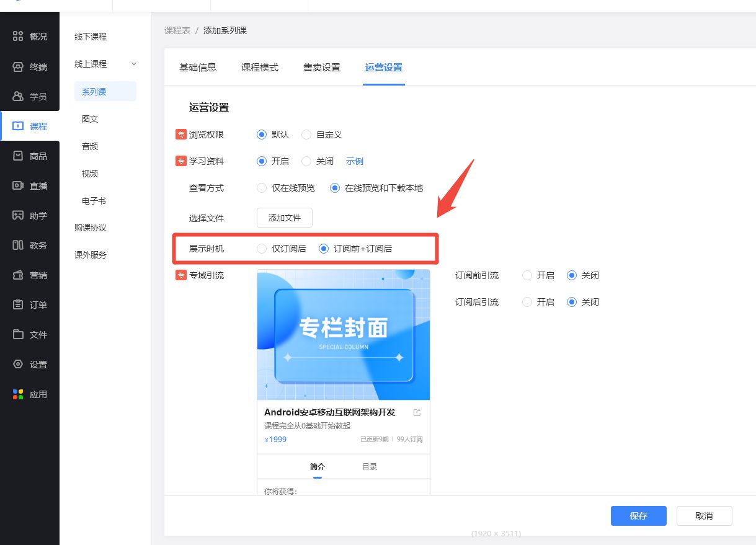Image resolution: width=756 pixels, height=545 pixels.
Task: Click the 商品 products sidebar icon
Action: (18, 156)
